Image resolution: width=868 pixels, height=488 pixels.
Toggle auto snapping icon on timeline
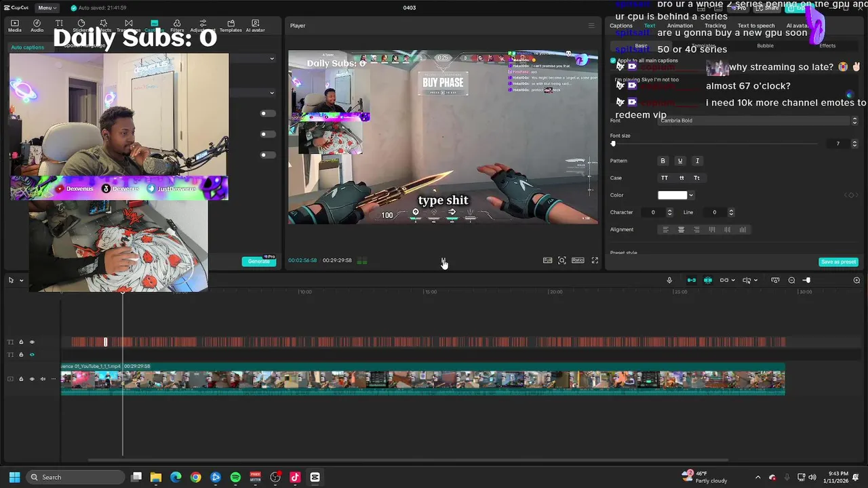coord(707,280)
